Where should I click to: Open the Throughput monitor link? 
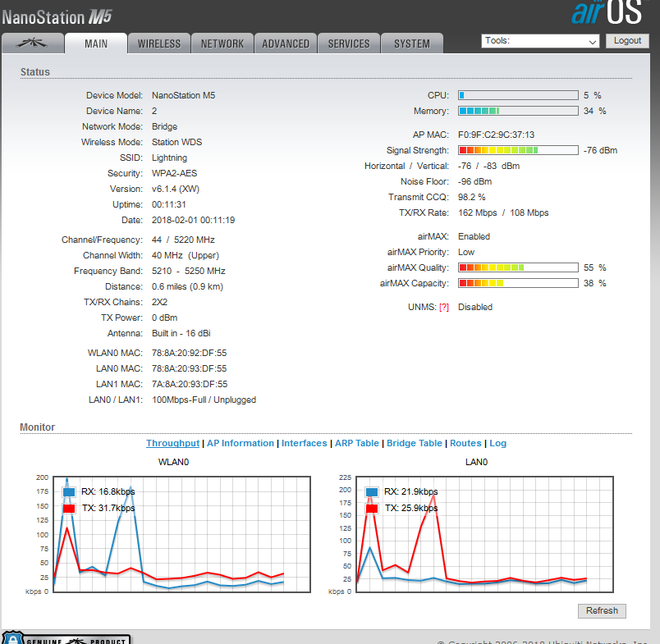click(x=172, y=443)
